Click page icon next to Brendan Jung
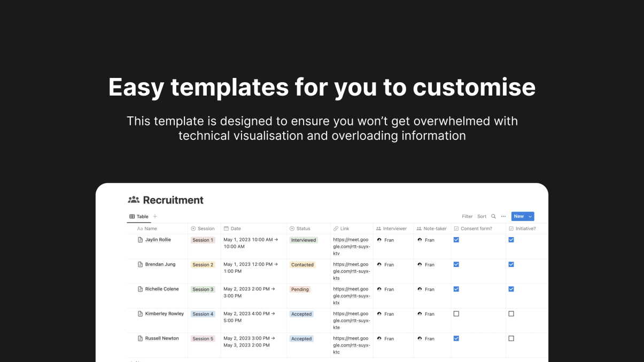This screenshot has height=362, width=644. (141, 264)
